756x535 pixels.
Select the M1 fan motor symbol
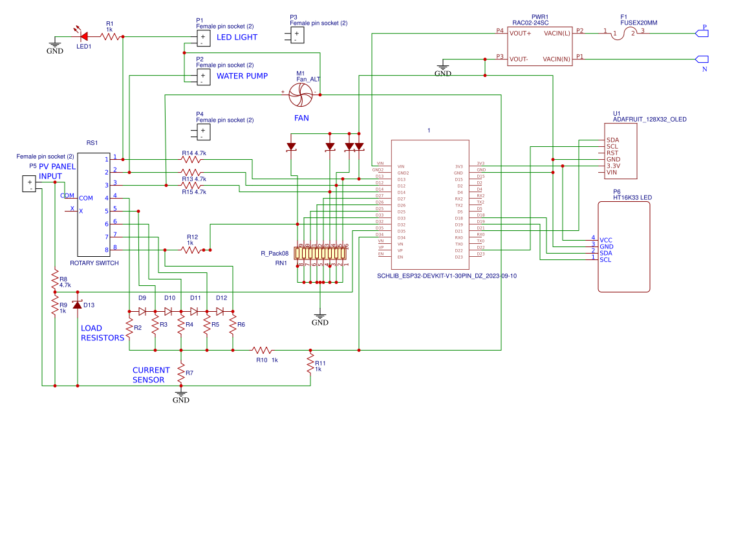pos(301,98)
